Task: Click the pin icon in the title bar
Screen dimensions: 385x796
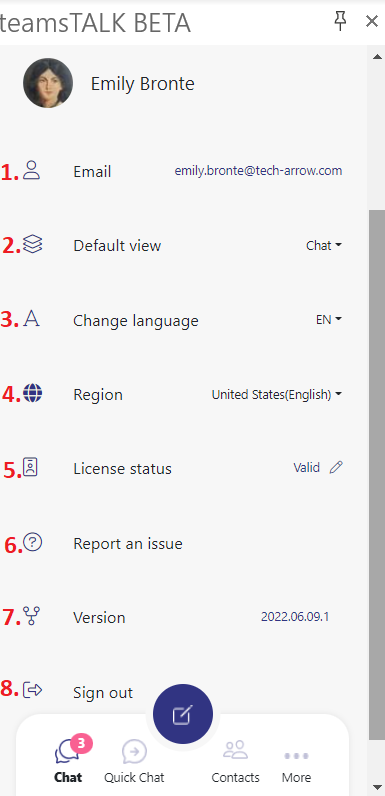Action: 340,21
